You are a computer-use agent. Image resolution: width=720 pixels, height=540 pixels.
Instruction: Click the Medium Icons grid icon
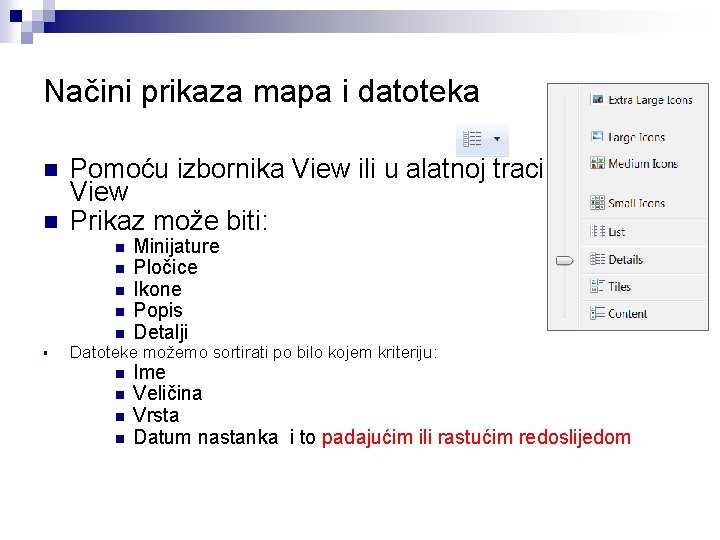click(597, 163)
